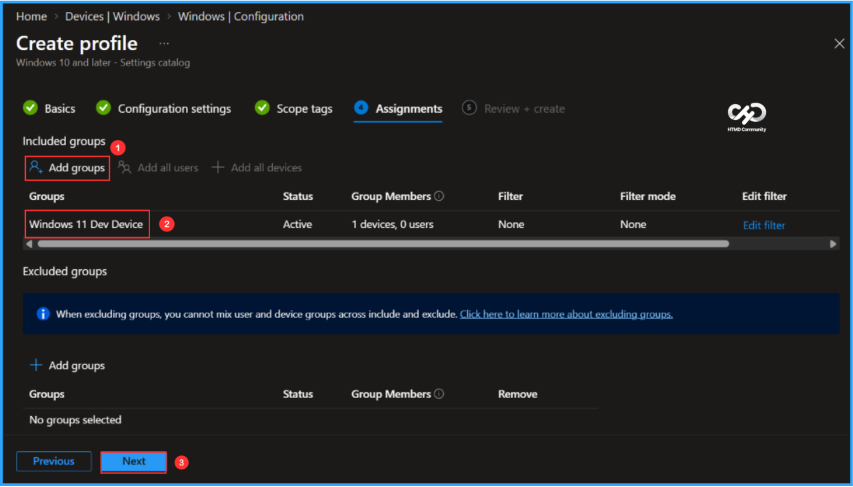Open the Edit filter link
This screenshot has height=487, width=853.
point(764,225)
